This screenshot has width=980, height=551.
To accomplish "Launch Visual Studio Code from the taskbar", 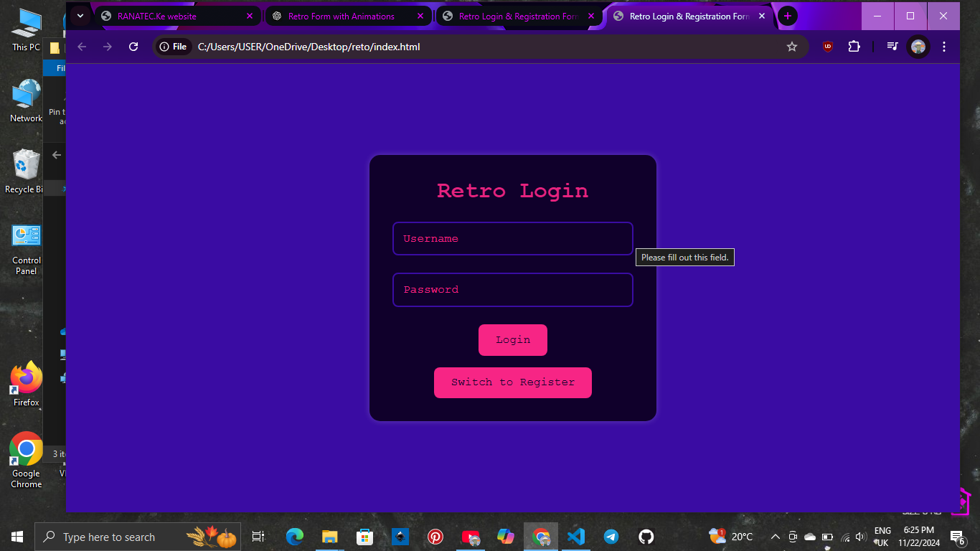I will point(575,537).
